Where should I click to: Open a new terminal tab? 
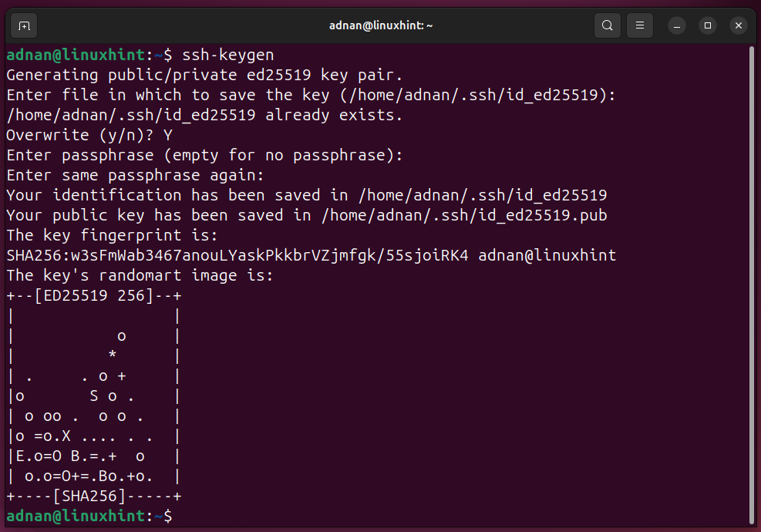23,25
